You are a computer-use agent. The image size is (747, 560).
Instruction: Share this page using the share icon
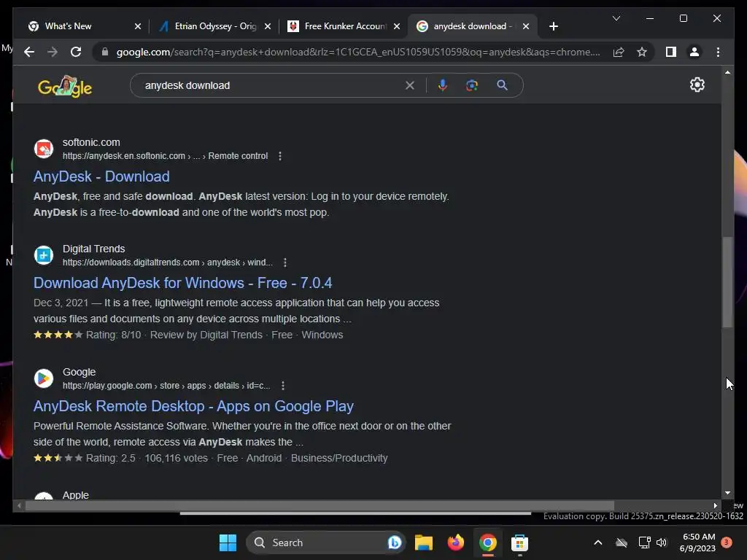point(619,52)
